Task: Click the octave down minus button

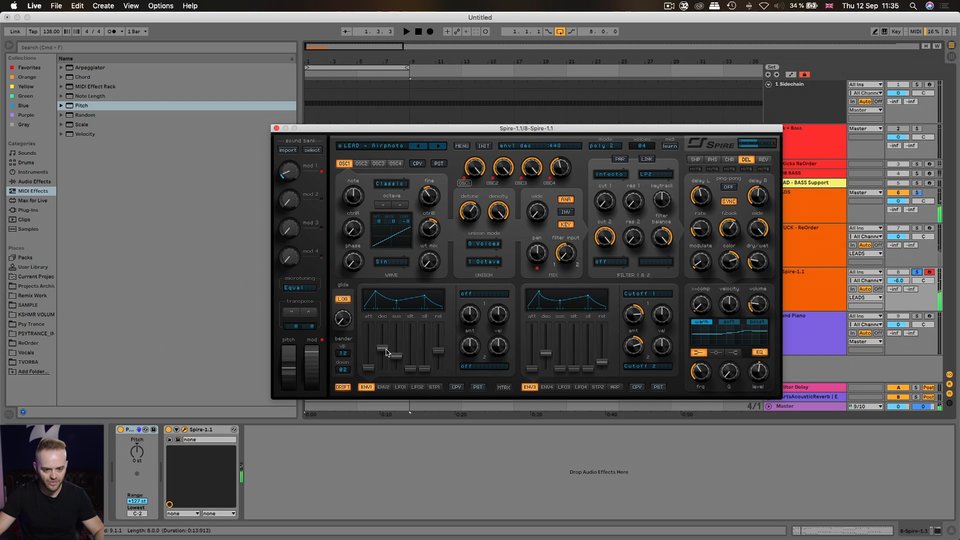Action: (x=382, y=204)
